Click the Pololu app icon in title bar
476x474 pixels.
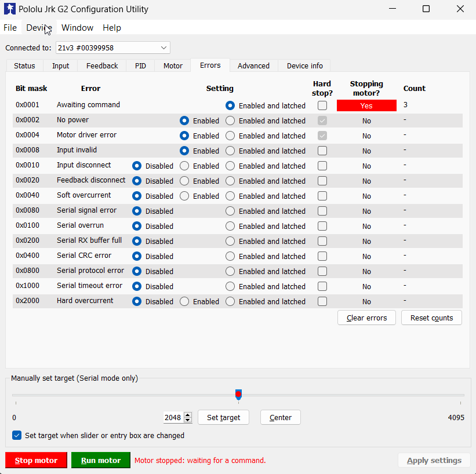(10, 9)
